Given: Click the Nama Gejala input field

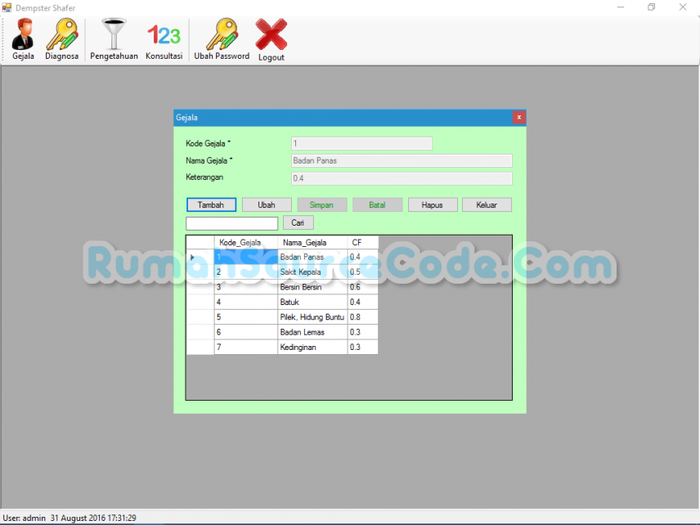Looking at the screenshot, I should click(x=402, y=161).
